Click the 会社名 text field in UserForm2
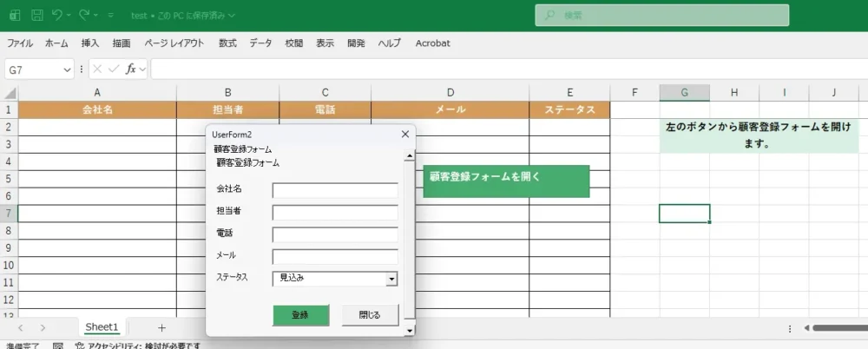Image resolution: width=868 pixels, height=349 pixels. (x=335, y=191)
